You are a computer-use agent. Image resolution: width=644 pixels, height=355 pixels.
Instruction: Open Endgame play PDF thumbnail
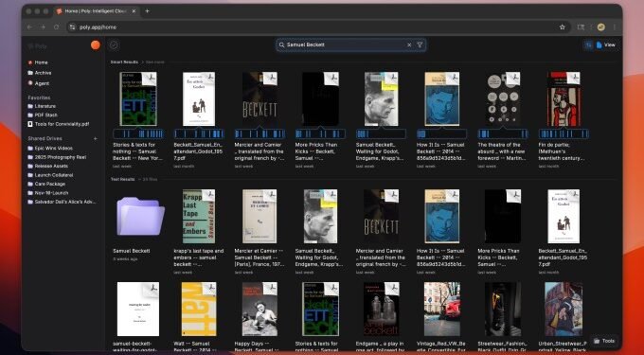[x=381, y=309]
